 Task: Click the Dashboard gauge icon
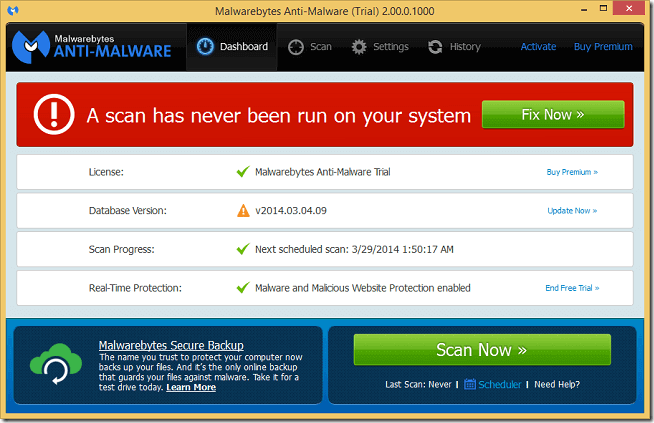tap(205, 46)
